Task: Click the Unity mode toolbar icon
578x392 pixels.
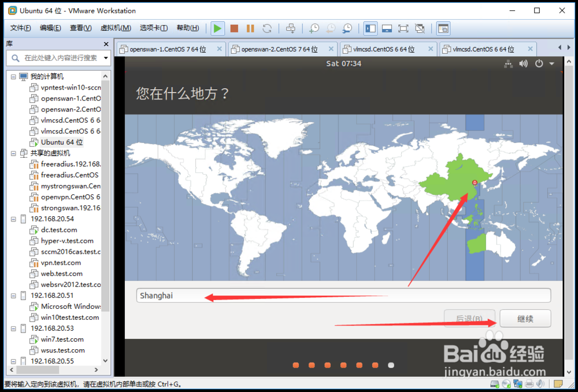Action: pos(420,28)
